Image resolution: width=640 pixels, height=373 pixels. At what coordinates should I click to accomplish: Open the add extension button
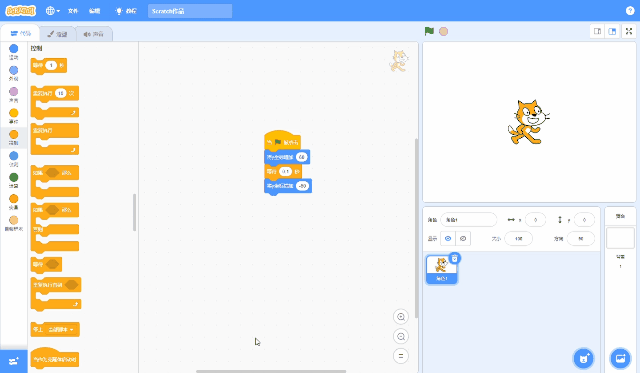(x=13, y=361)
